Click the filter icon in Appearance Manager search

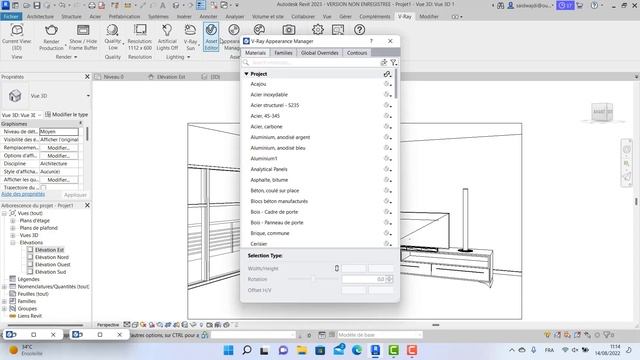point(393,62)
